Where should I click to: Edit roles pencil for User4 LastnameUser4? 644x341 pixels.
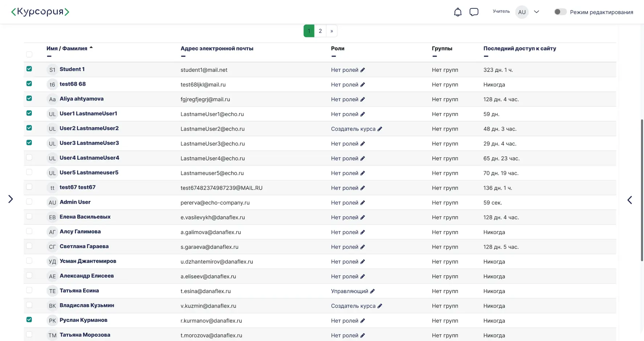363,159
